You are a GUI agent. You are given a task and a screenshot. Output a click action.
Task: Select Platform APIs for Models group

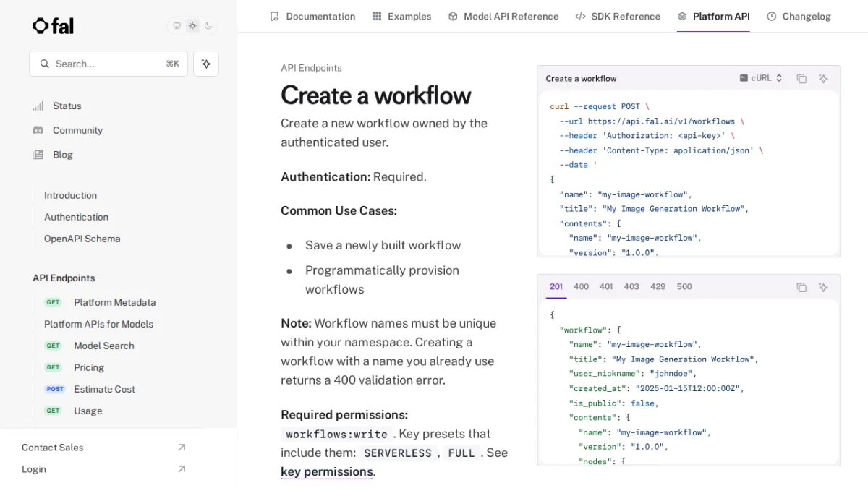(98, 324)
